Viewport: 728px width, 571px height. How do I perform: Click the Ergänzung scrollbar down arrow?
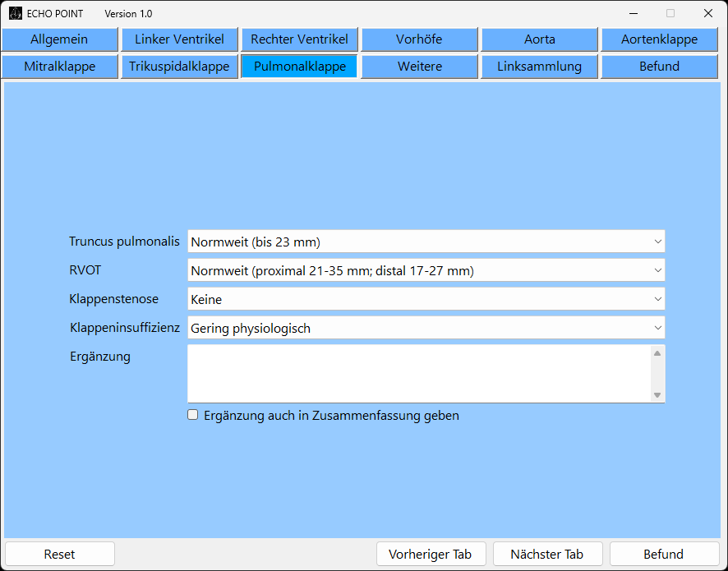point(657,395)
